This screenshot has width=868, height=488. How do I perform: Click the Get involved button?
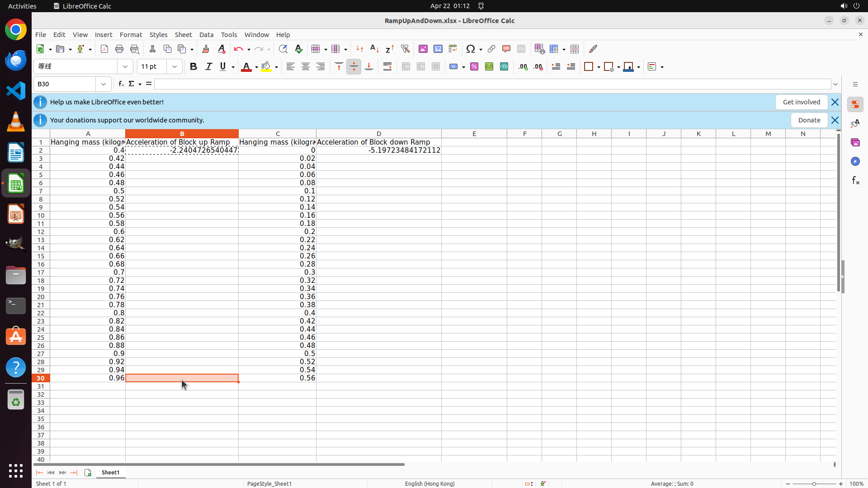coord(801,102)
